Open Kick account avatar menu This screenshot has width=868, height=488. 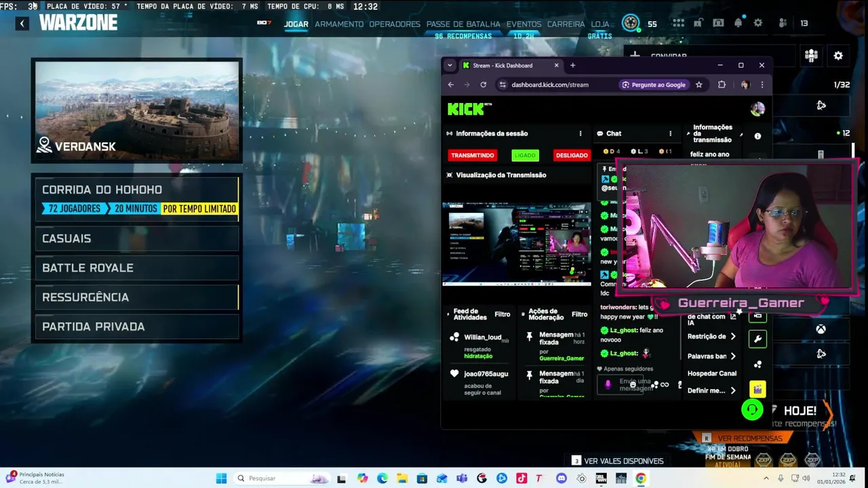click(757, 108)
